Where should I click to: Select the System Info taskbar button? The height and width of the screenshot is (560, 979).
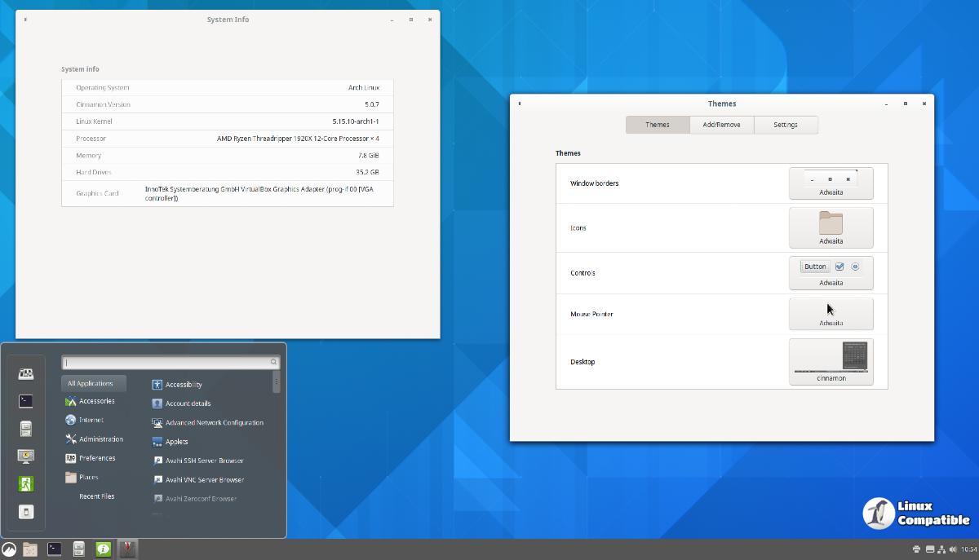click(x=103, y=550)
